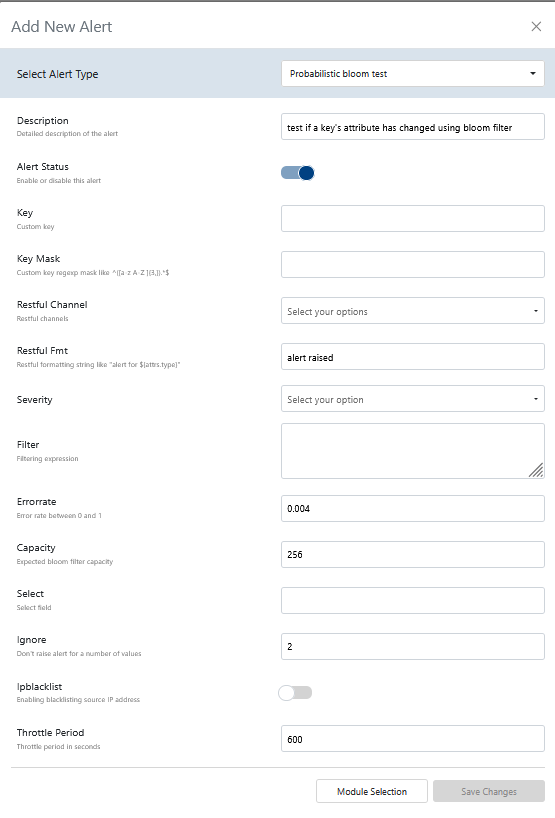Viewport: 555px width, 818px height.
Task: Click the Restful Fmt input field
Action: [x=413, y=357]
